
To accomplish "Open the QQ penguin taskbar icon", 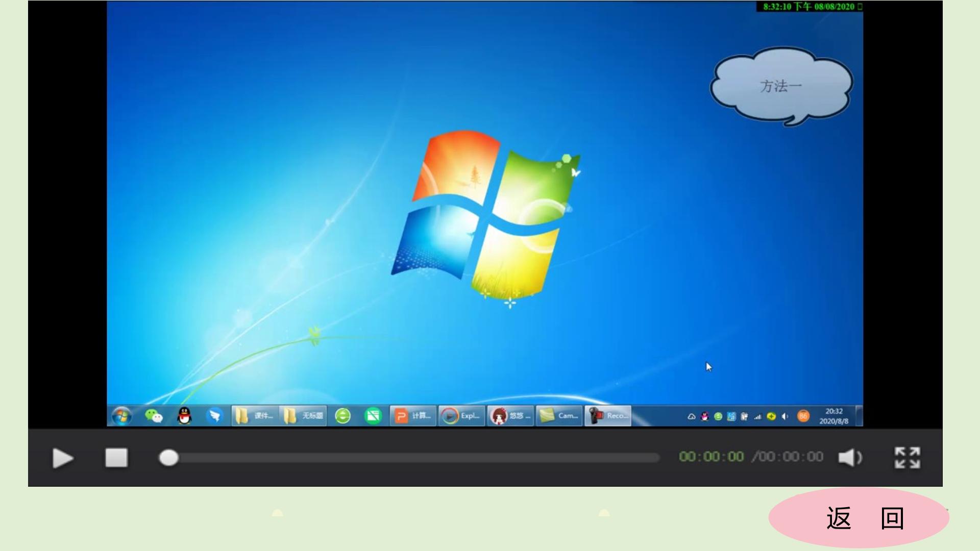I will [184, 416].
